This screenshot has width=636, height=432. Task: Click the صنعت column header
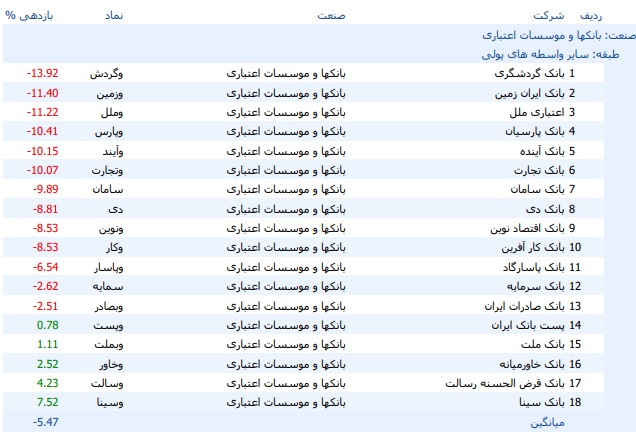click(x=331, y=15)
